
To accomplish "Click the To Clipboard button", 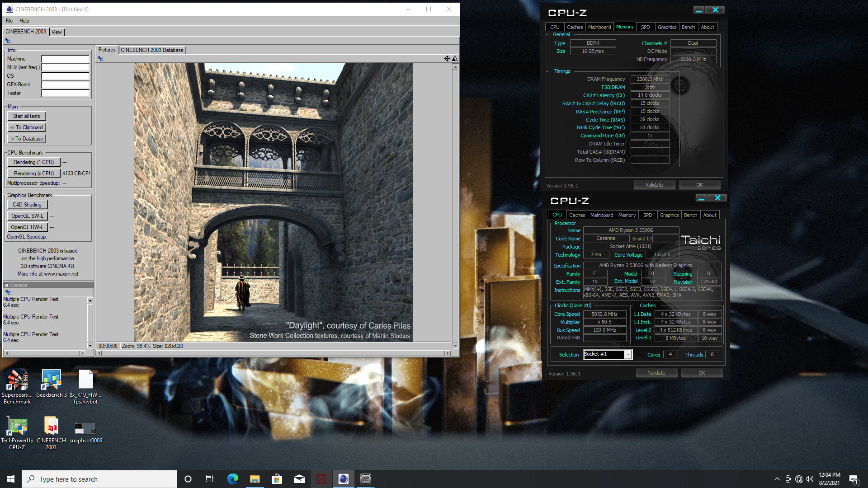I will click(27, 127).
